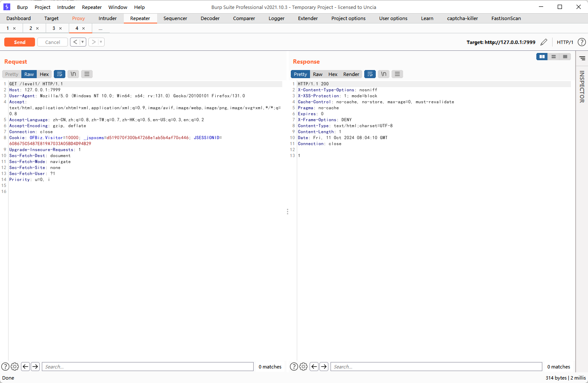Switch to the Logger tab
Screen dimensions: 588x383
pos(276,18)
